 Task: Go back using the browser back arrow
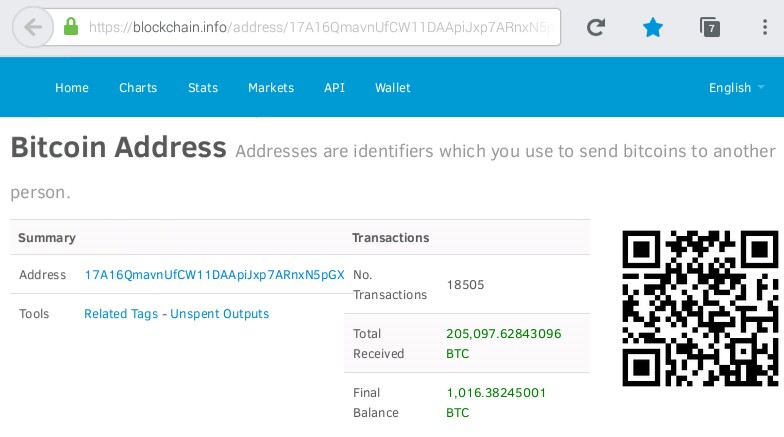click(x=33, y=27)
